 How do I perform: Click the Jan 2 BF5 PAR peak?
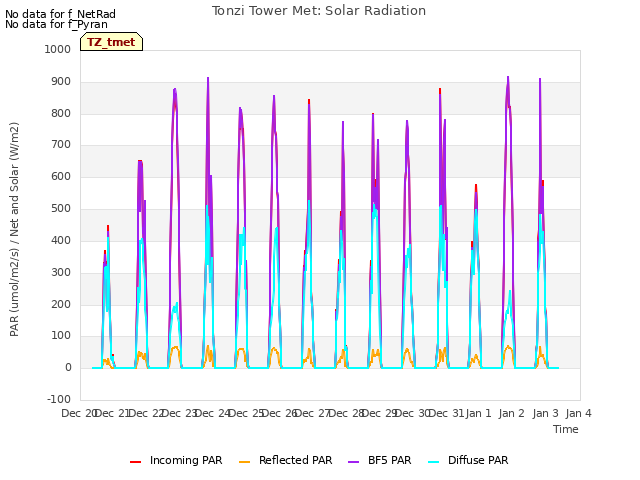[x=508, y=77]
